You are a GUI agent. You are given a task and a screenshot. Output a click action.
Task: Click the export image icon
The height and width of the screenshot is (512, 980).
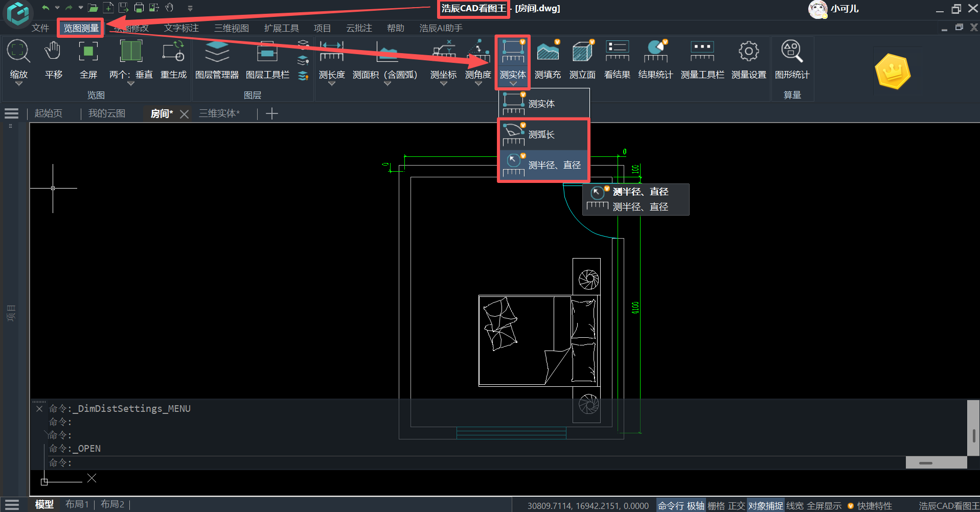[x=154, y=8]
